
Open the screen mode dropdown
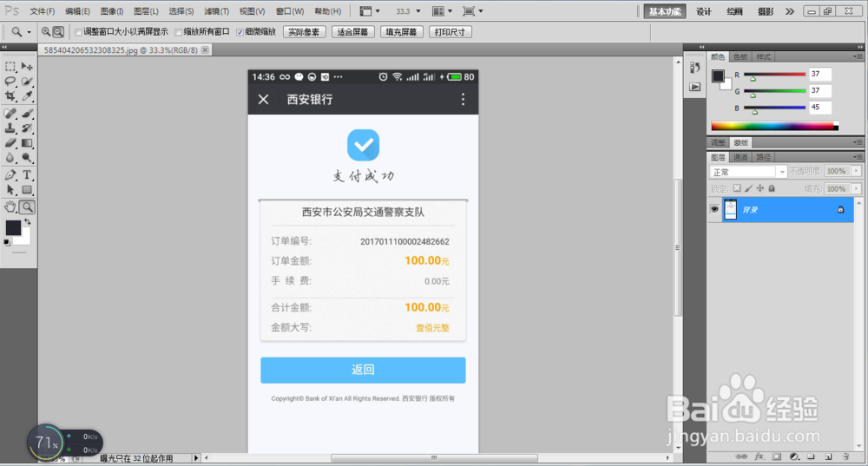(x=473, y=11)
